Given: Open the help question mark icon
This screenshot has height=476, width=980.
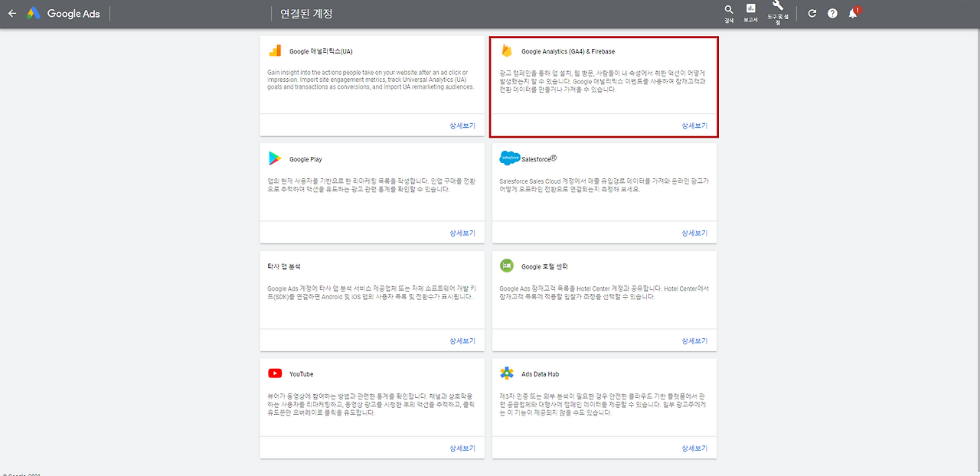Looking at the screenshot, I should pyautogui.click(x=832, y=14).
